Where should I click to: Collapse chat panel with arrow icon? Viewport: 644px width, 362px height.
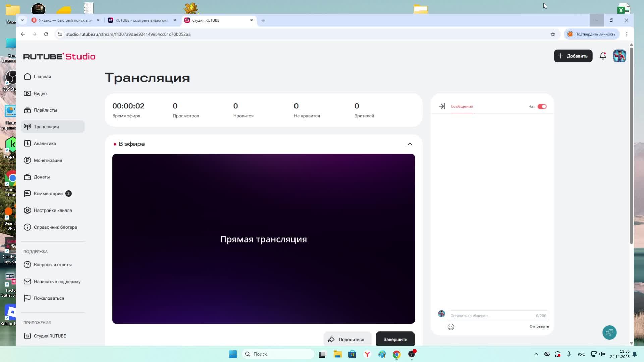pos(442,106)
